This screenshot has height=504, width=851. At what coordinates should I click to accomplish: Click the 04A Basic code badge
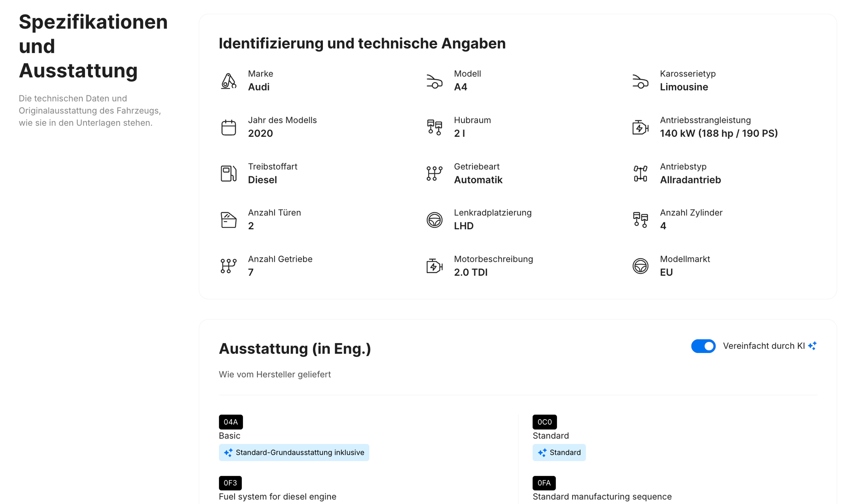click(231, 422)
